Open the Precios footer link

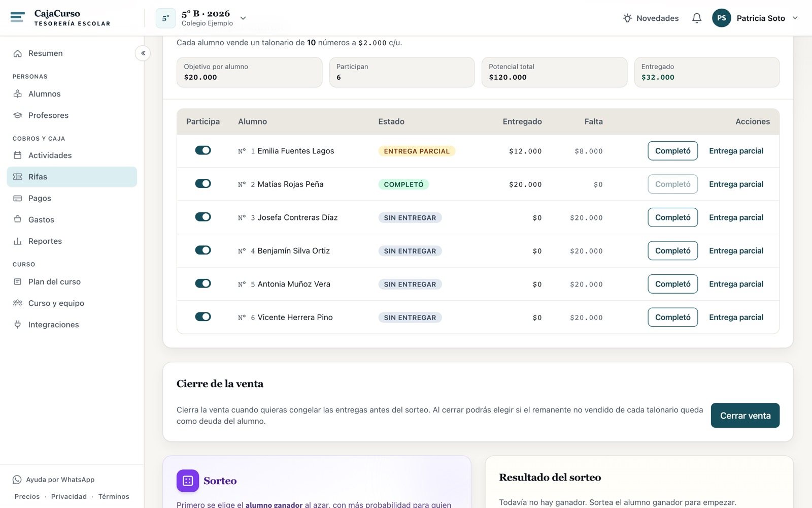click(27, 497)
